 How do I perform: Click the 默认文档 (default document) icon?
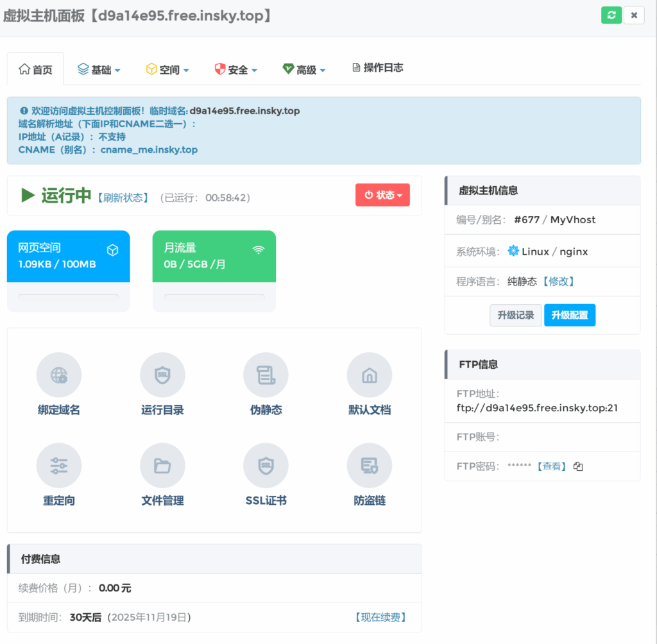pyautogui.click(x=369, y=374)
